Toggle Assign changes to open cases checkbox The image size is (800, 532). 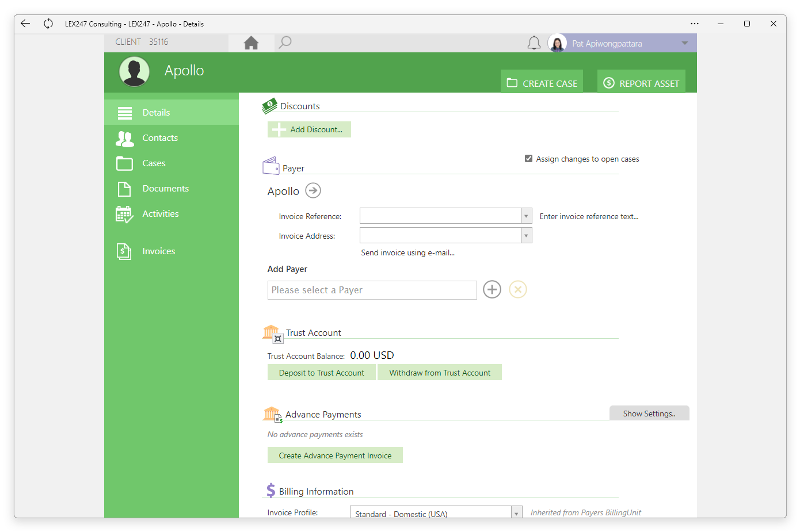coord(528,159)
